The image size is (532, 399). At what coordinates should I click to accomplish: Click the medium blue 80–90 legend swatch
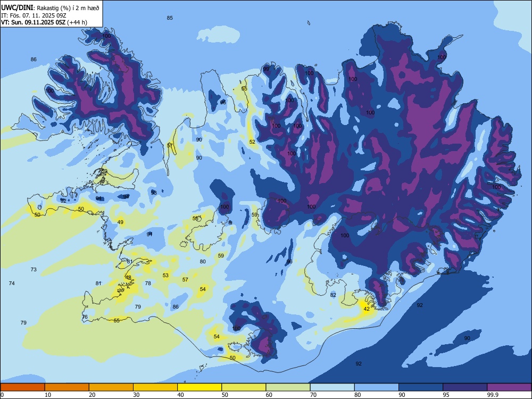(x=377, y=387)
